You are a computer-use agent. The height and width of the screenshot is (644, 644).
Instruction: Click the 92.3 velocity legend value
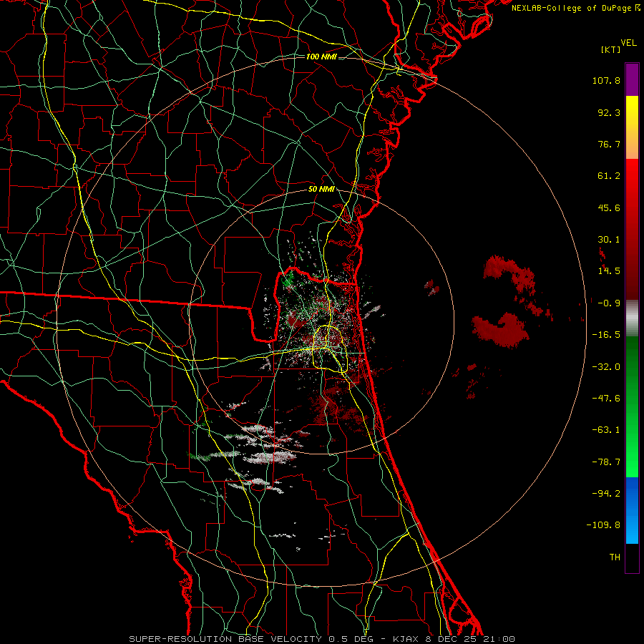point(609,112)
